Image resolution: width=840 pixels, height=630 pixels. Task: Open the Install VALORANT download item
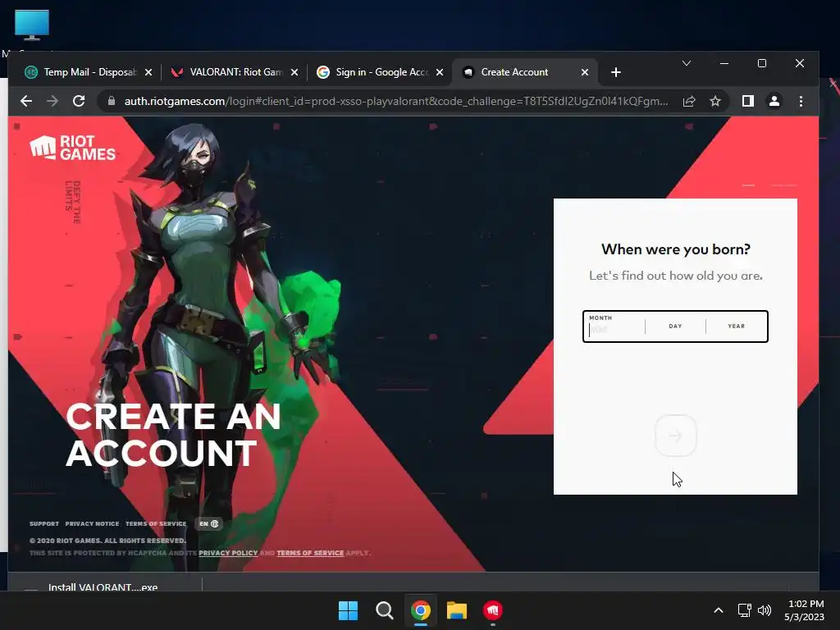pyautogui.click(x=103, y=587)
